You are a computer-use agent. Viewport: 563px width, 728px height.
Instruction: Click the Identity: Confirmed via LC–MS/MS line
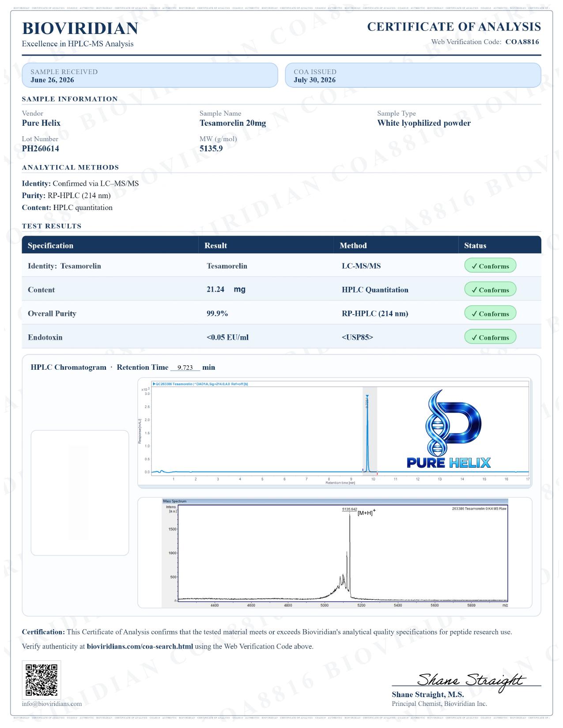(x=80, y=184)
